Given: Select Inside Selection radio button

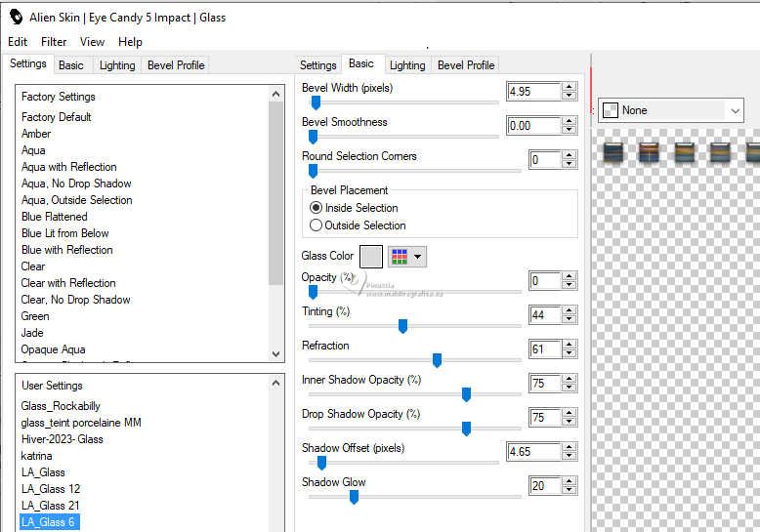Looking at the screenshot, I should tap(316, 207).
